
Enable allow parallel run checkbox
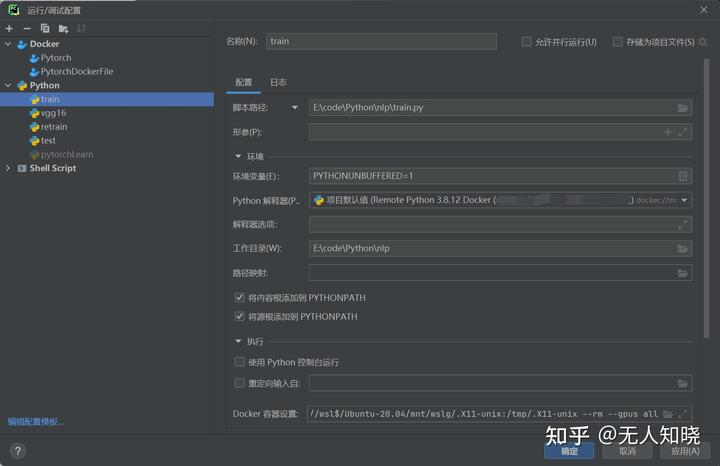click(526, 42)
